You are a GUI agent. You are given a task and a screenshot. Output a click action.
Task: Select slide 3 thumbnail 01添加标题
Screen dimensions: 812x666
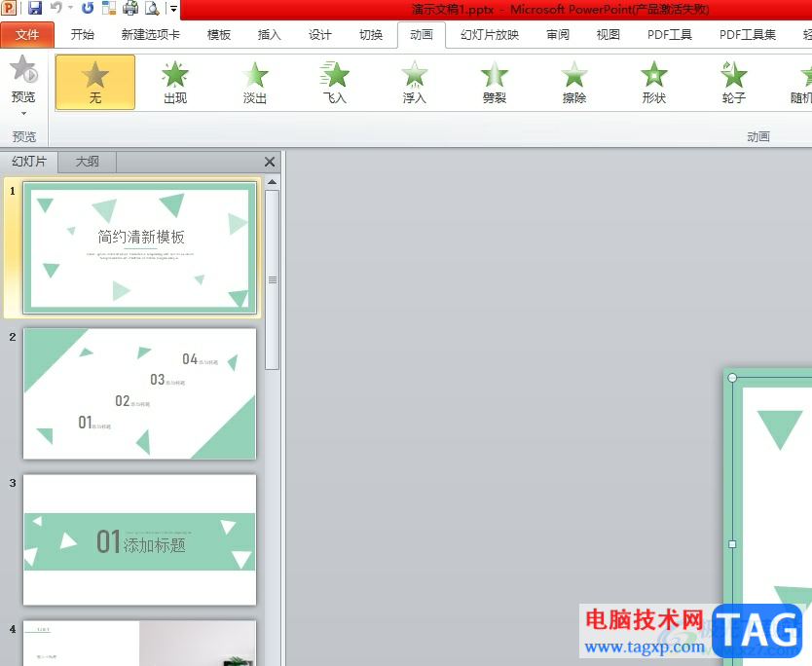[140, 540]
